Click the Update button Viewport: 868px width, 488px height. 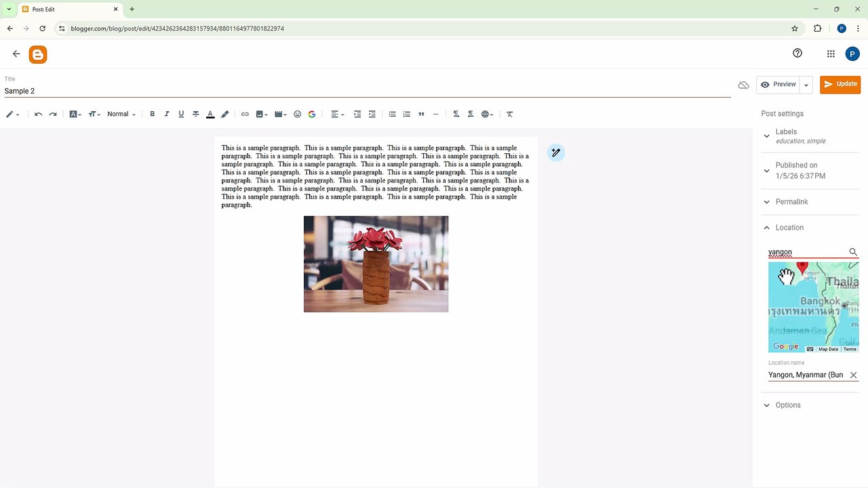coord(840,85)
